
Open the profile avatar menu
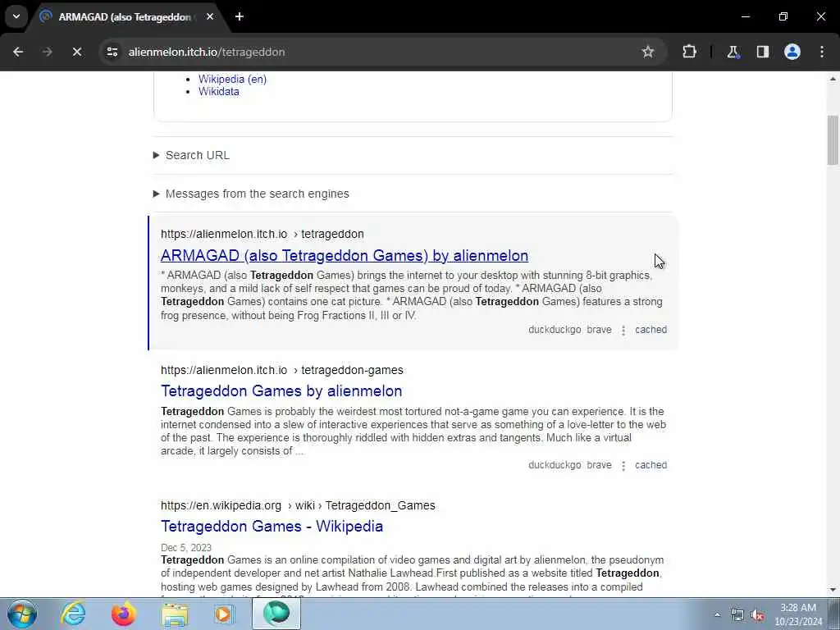coord(792,52)
